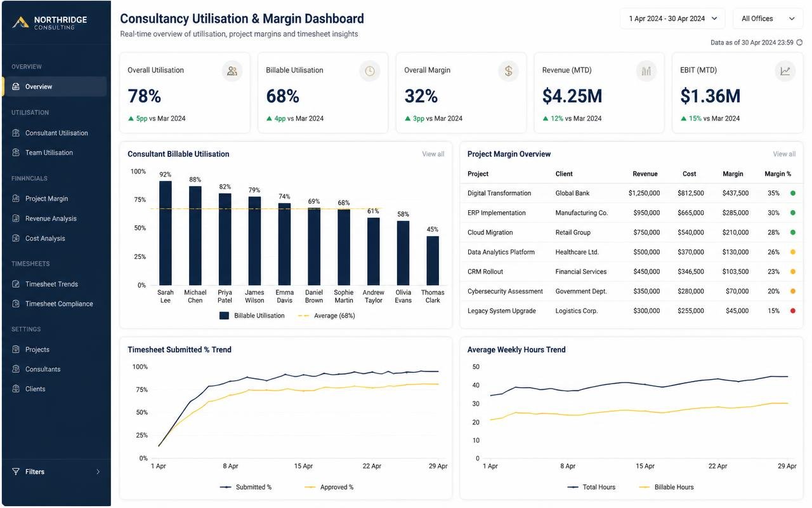
Task: Expand the Filters panel chevron
Action: [98, 472]
